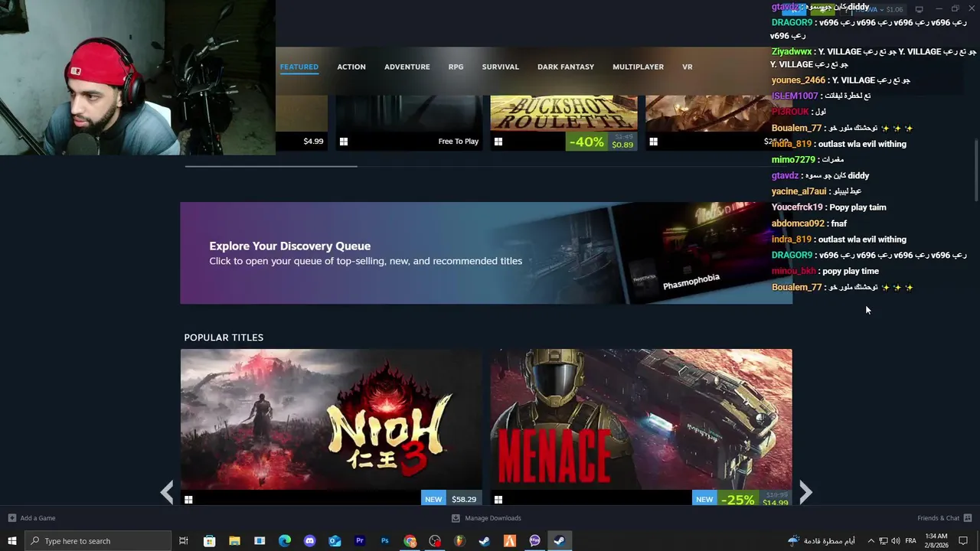
Task: Go to next popular titles
Action: (805, 492)
